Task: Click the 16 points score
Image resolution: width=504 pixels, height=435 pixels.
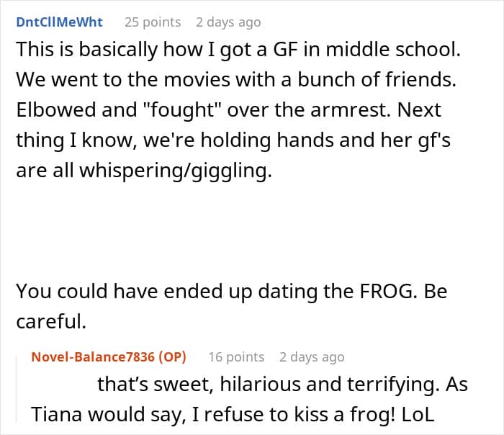Action: (x=236, y=356)
